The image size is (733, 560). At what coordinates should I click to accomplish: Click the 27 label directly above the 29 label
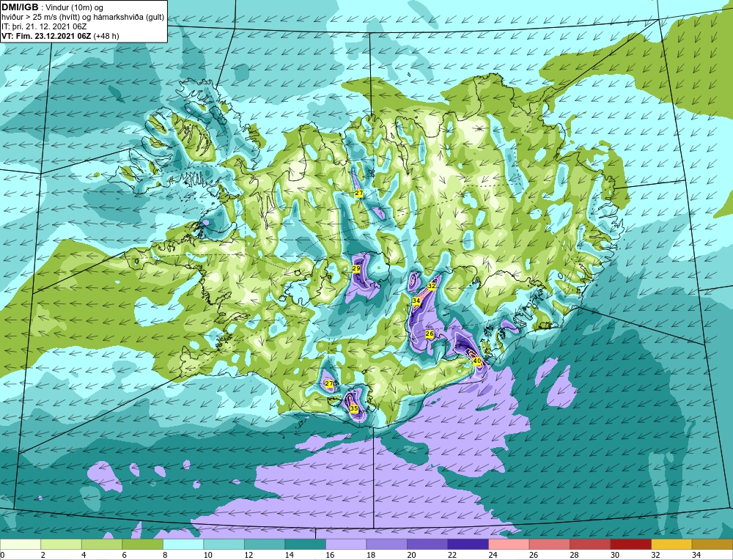click(358, 193)
